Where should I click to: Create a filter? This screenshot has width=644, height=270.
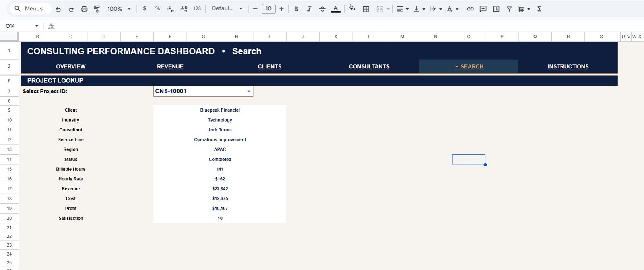click(x=509, y=9)
